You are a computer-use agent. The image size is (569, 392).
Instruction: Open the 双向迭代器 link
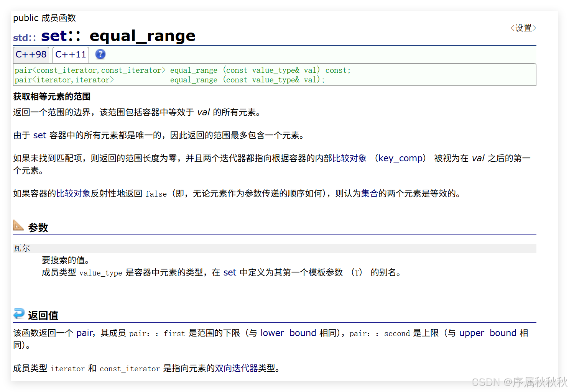pyautogui.click(x=237, y=368)
